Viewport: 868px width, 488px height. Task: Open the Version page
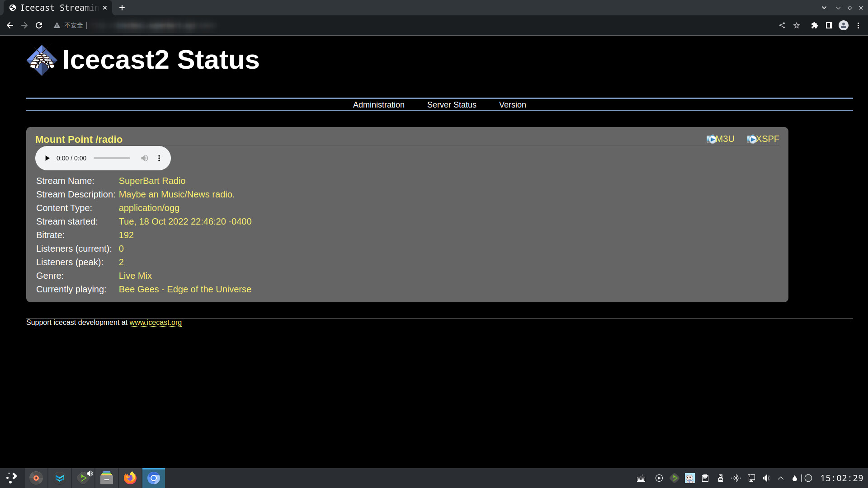click(x=512, y=105)
